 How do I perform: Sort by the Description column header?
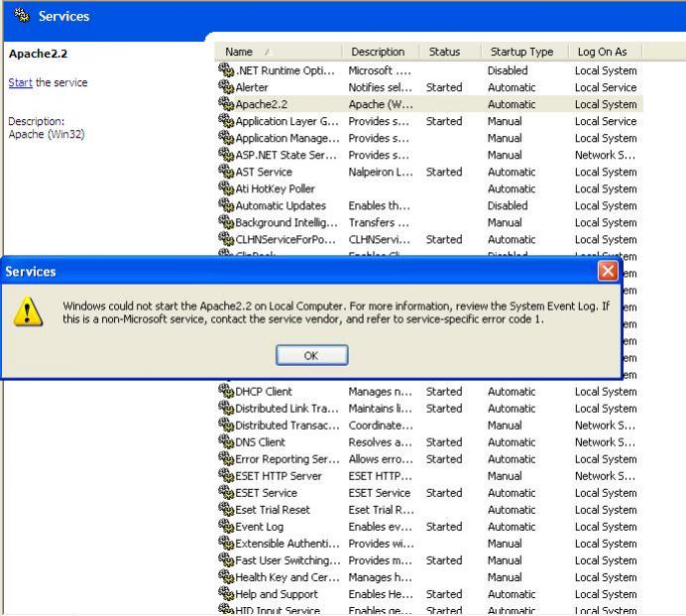click(381, 52)
